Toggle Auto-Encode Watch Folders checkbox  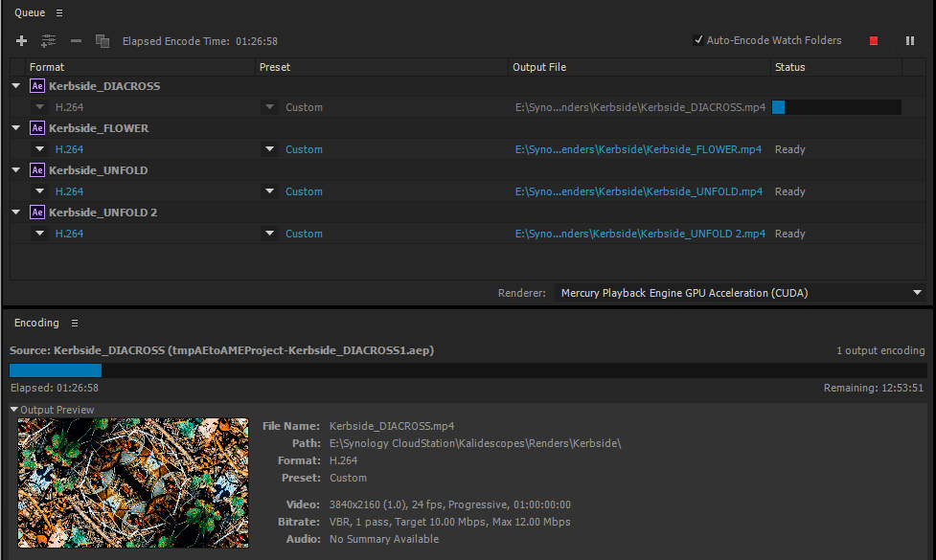point(698,40)
